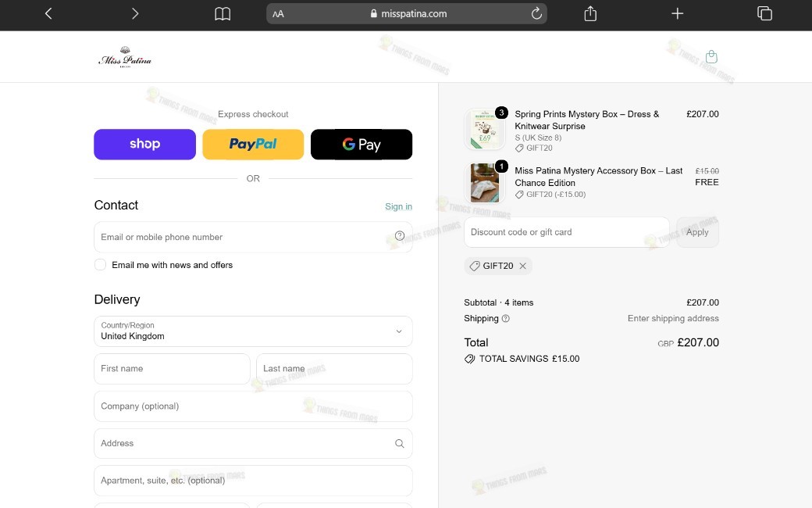Image resolution: width=812 pixels, height=508 pixels.
Task: Pay with the Google Pay button
Action: 361,144
